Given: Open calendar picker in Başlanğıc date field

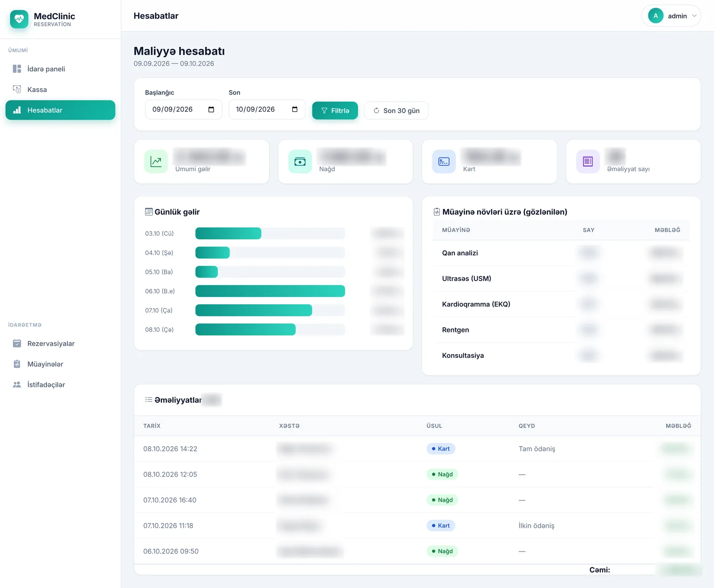Looking at the screenshot, I should [211, 109].
